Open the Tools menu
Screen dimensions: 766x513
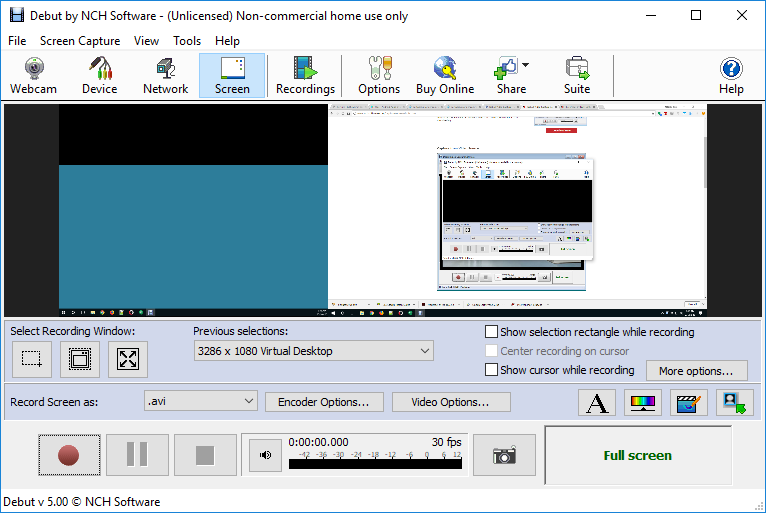[187, 41]
